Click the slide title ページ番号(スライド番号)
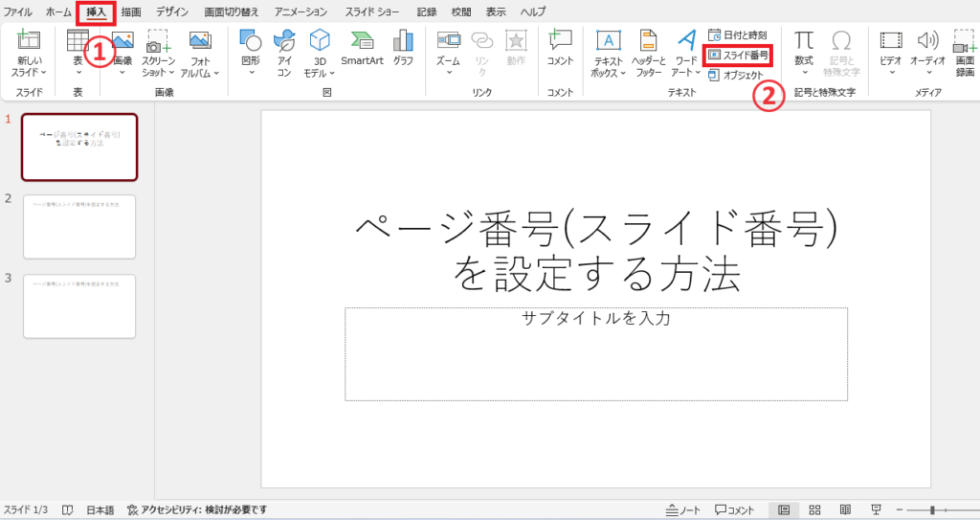980x520 pixels. point(596,229)
